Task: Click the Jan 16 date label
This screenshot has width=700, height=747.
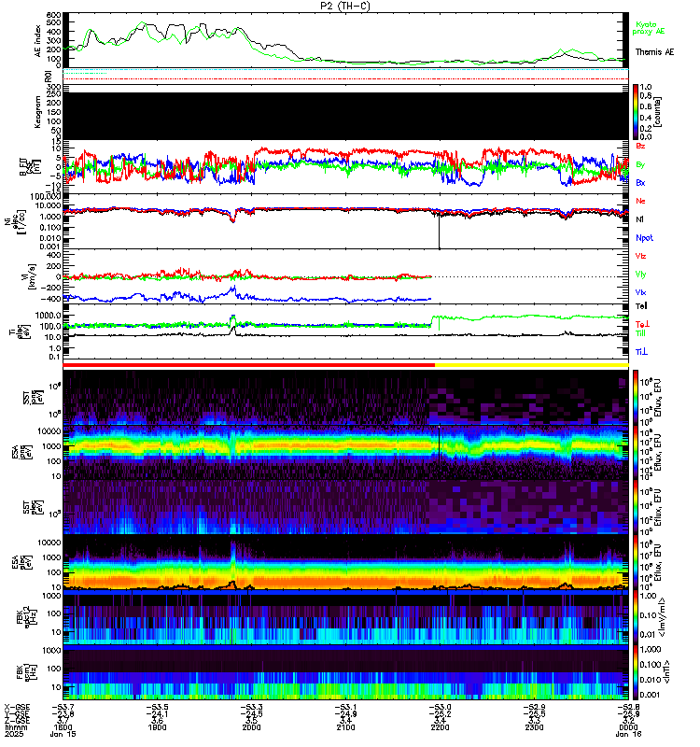Action: click(628, 734)
